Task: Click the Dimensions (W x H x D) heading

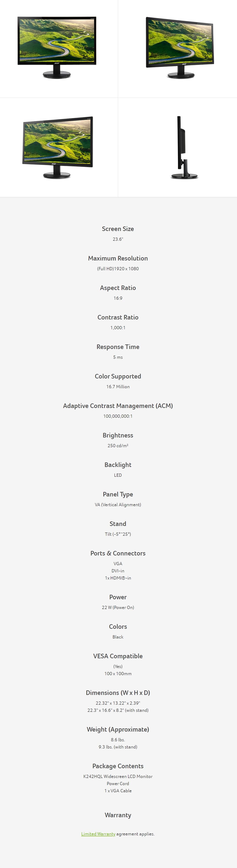Action: 118,693
